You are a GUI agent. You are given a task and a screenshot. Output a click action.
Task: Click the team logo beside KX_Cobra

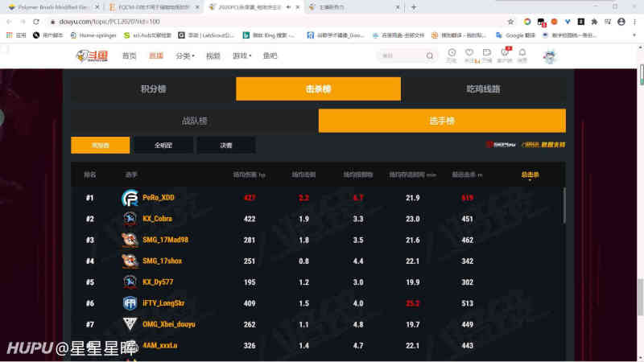click(130, 219)
